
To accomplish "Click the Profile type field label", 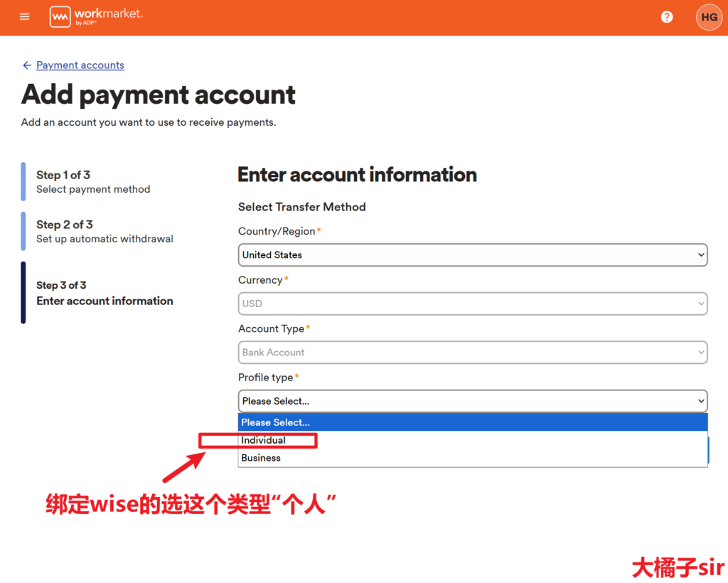I will (x=265, y=378).
